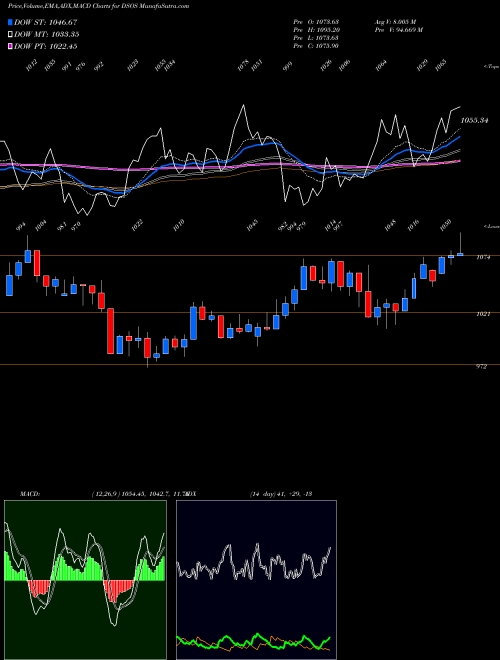Open the ADX indicator chart panel
The width and height of the screenshot is (500, 660).
point(256,580)
